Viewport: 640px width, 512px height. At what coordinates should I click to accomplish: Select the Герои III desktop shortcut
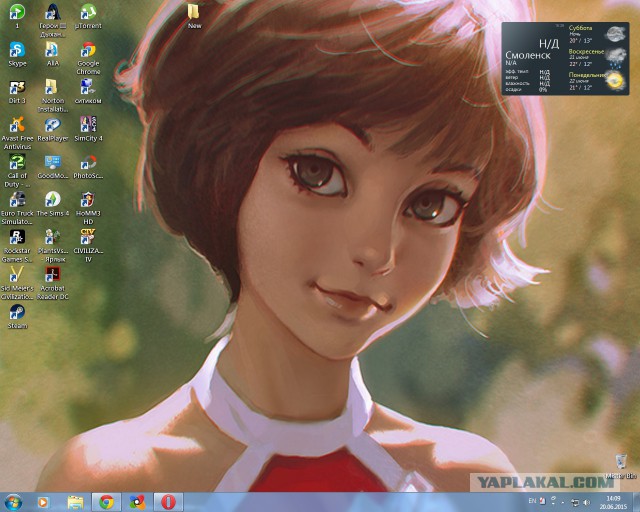[x=53, y=20]
